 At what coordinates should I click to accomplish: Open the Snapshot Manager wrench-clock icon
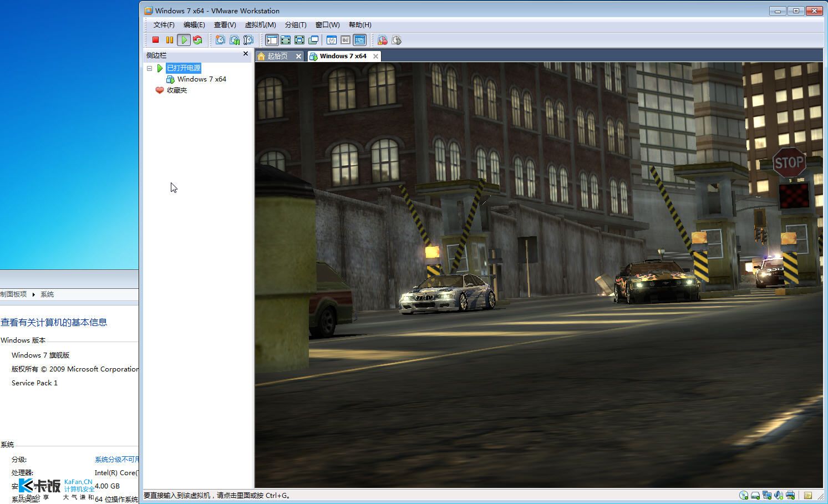[x=248, y=40]
